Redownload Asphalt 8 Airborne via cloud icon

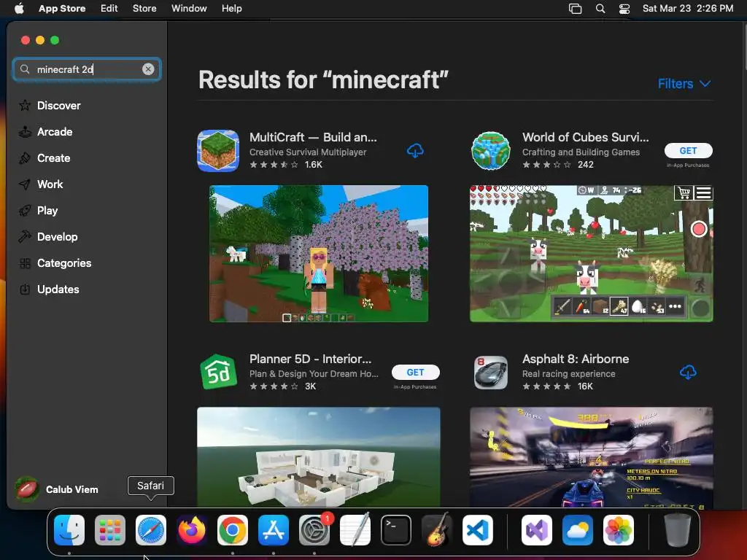(x=688, y=373)
